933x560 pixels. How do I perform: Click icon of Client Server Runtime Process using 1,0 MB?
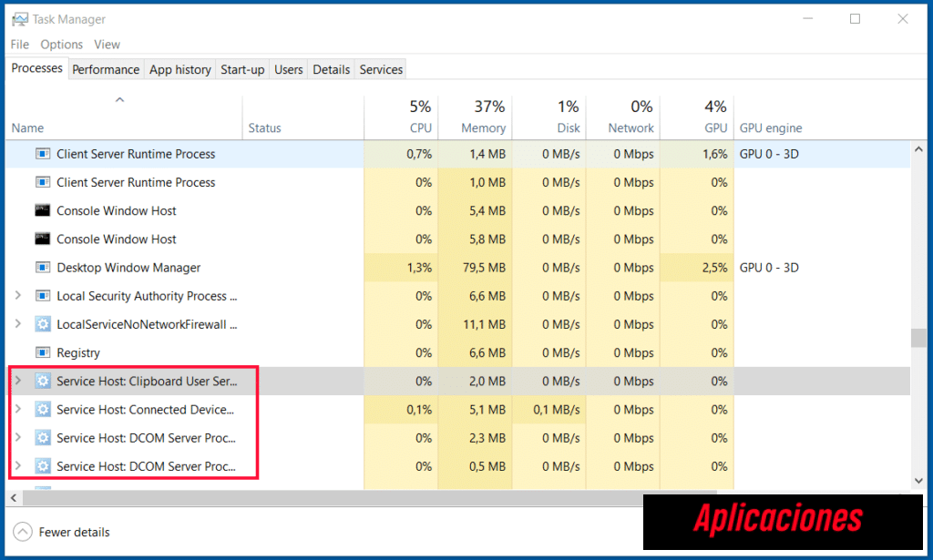click(x=42, y=182)
